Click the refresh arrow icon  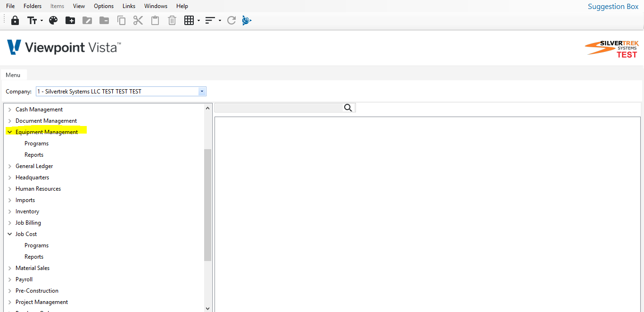coord(231,20)
